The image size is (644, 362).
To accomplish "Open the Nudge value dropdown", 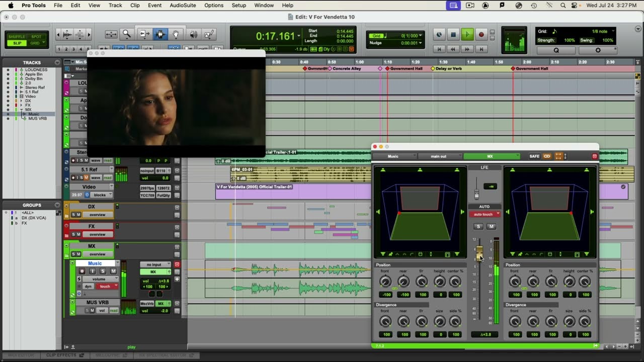I will (x=421, y=43).
